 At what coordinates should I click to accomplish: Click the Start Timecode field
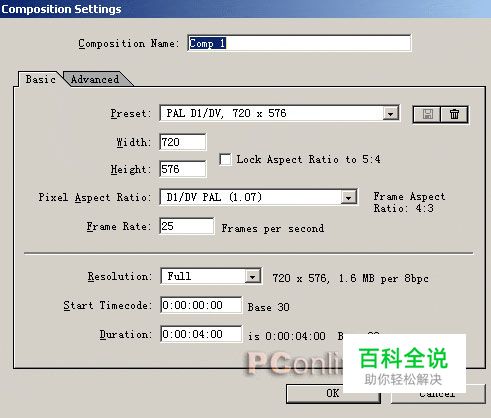pyautogui.click(x=201, y=305)
